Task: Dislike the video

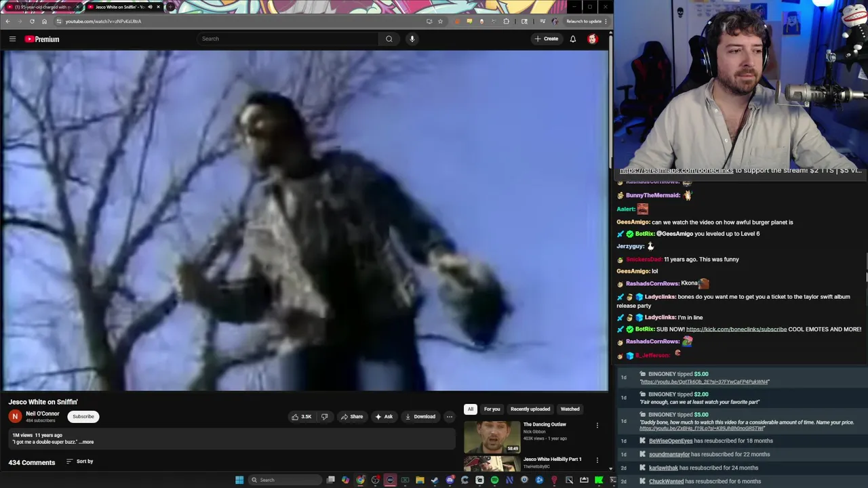Action: (324, 416)
